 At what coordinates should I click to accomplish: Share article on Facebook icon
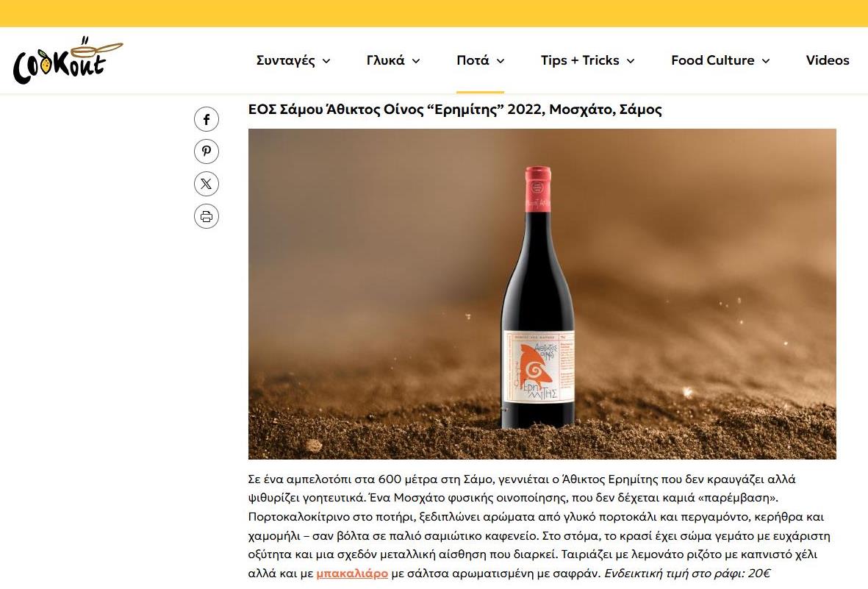pos(207,119)
